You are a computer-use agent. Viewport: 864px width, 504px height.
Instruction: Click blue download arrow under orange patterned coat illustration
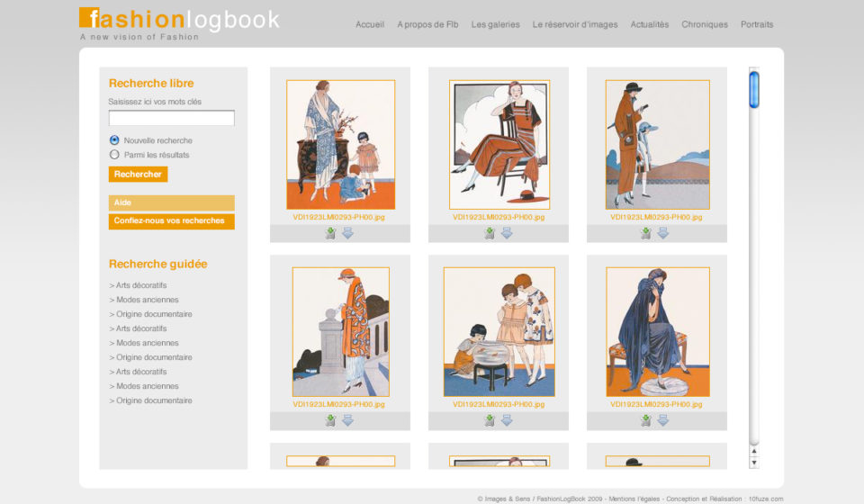click(347, 421)
